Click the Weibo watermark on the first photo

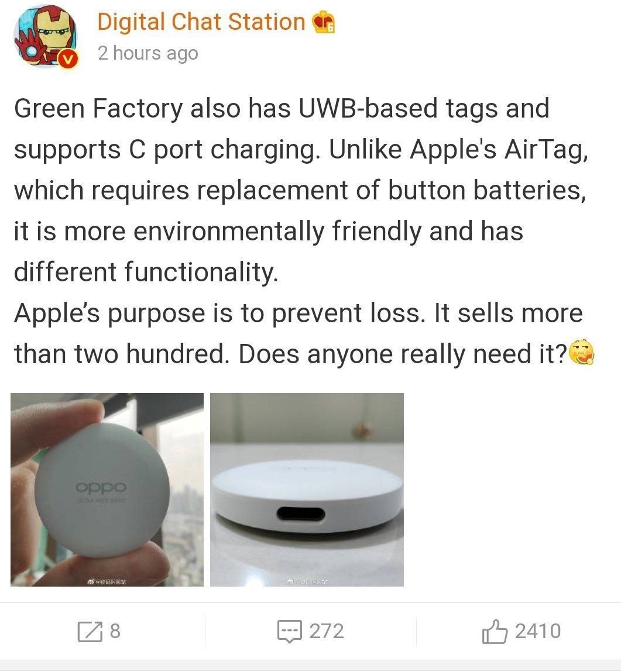point(107,581)
